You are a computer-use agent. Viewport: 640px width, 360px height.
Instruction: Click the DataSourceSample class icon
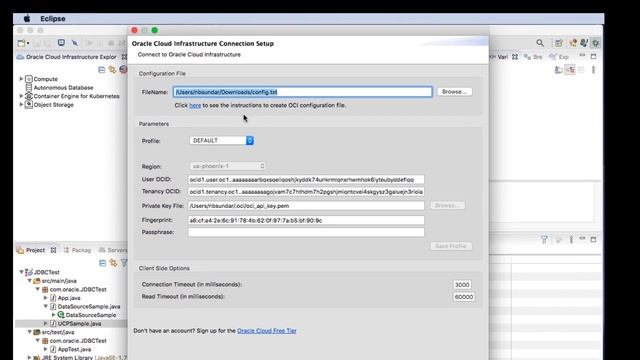[61, 315]
